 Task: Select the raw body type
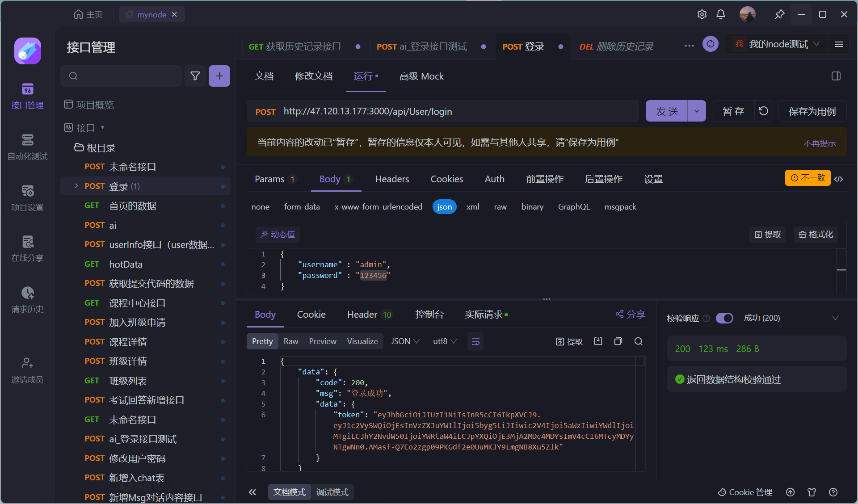pos(500,207)
